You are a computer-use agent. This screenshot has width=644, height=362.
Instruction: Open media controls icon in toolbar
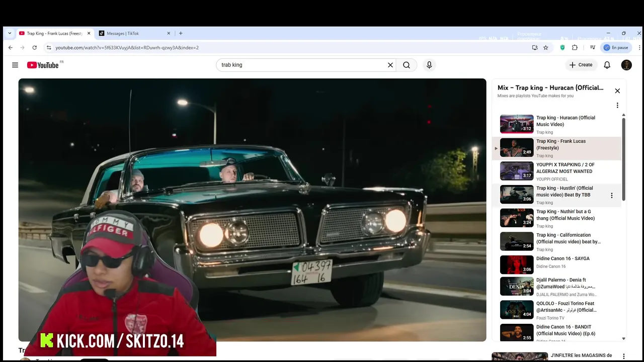pyautogui.click(x=593, y=47)
